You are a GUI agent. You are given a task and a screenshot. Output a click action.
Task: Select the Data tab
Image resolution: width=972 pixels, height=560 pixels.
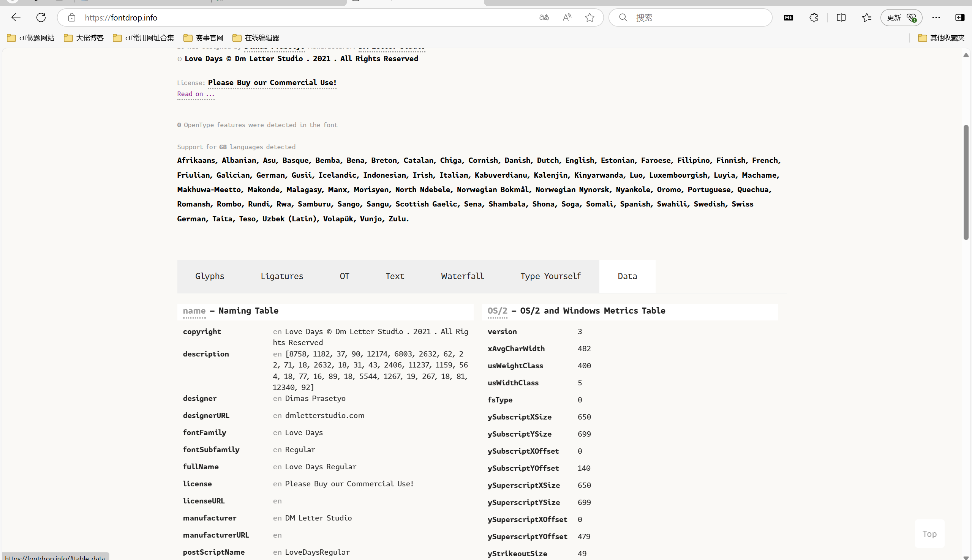pyautogui.click(x=627, y=276)
